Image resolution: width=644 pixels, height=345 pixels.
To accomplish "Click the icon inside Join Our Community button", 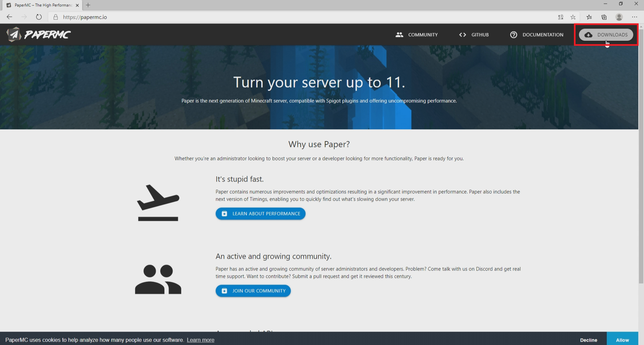I will pos(224,291).
